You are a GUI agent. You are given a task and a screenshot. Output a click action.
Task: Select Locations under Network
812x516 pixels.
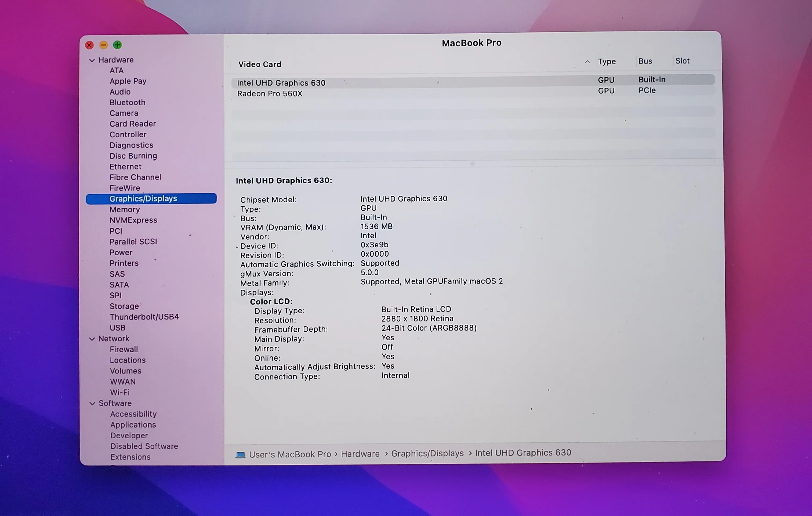128,360
